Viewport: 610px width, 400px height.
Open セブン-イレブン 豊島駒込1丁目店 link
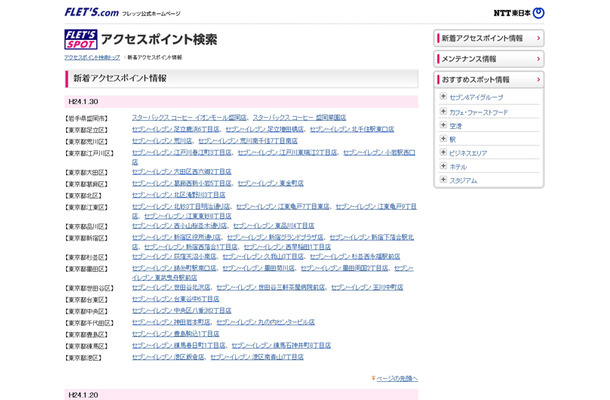pos(175,334)
